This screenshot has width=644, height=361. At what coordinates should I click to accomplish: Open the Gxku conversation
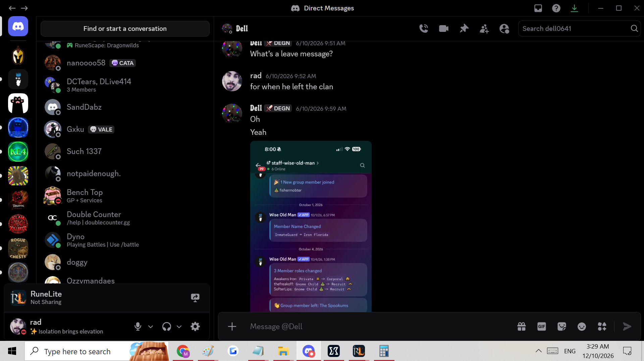[125, 129]
